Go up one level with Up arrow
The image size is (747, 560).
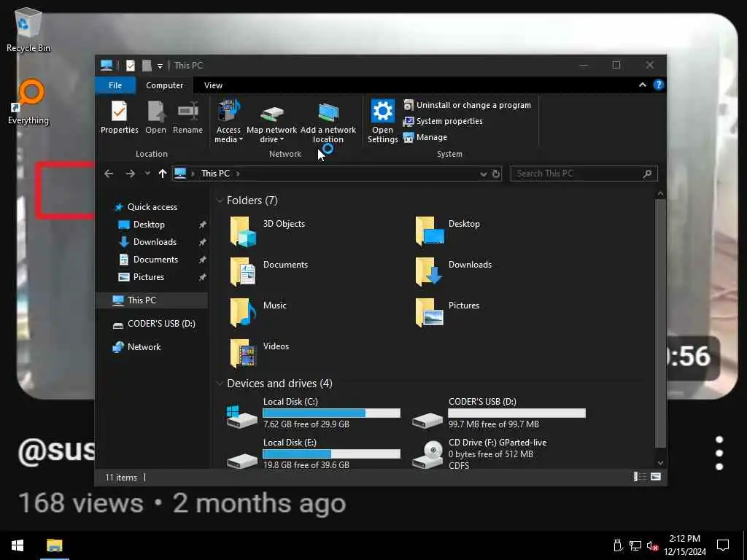[x=163, y=174]
